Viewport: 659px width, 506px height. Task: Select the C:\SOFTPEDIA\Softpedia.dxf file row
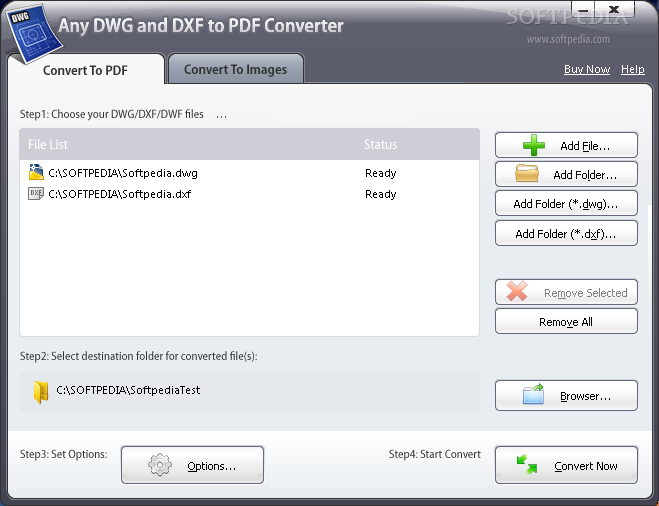249,194
